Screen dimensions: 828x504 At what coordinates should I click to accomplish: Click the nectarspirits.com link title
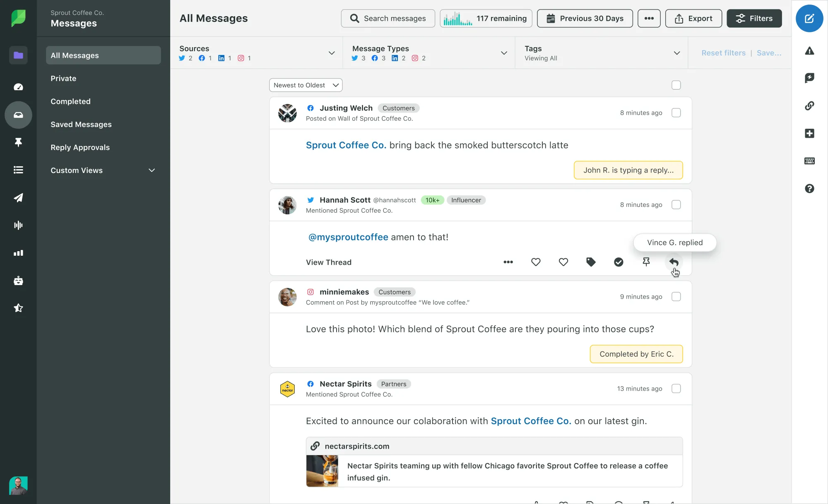click(357, 446)
